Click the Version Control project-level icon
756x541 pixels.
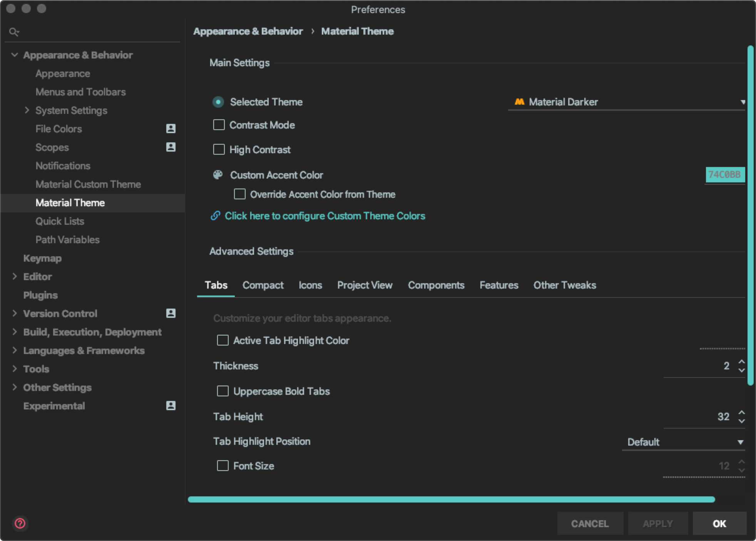point(171,313)
